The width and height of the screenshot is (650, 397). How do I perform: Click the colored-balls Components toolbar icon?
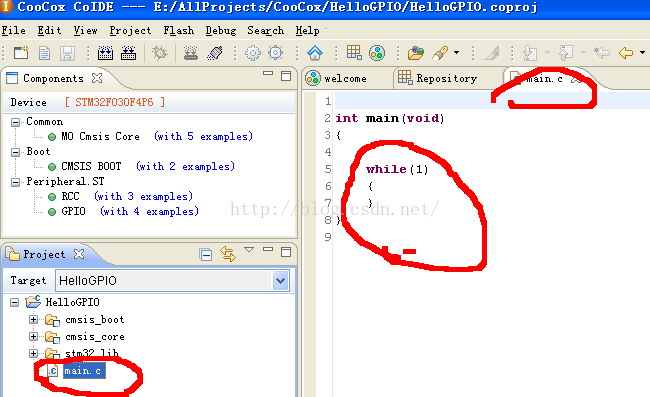tap(377, 53)
